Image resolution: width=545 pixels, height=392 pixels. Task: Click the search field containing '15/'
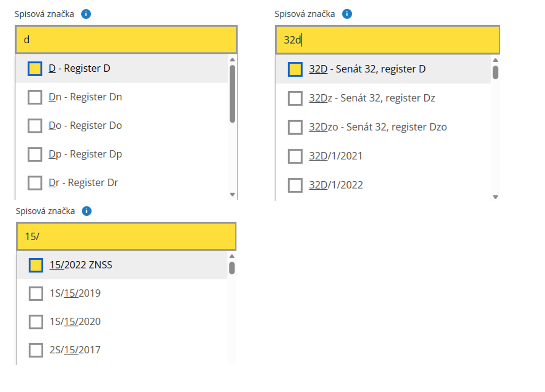coord(126,236)
